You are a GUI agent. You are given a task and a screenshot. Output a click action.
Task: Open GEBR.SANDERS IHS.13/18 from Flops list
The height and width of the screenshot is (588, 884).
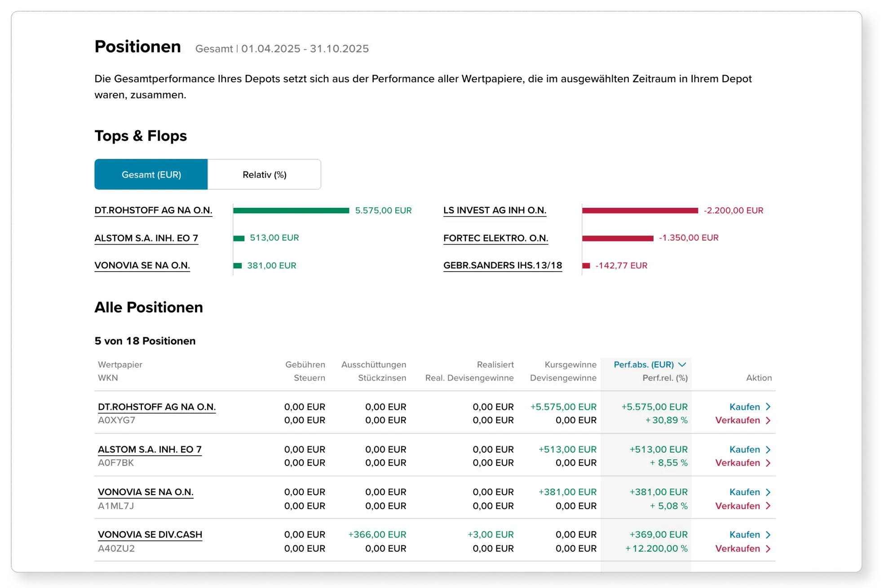[x=502, y=265]
